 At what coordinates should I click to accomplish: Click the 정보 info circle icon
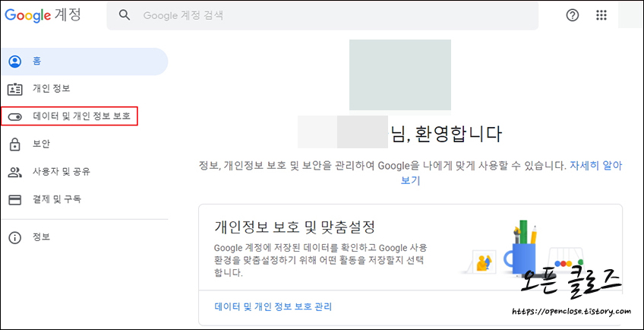tap(15, 238)
